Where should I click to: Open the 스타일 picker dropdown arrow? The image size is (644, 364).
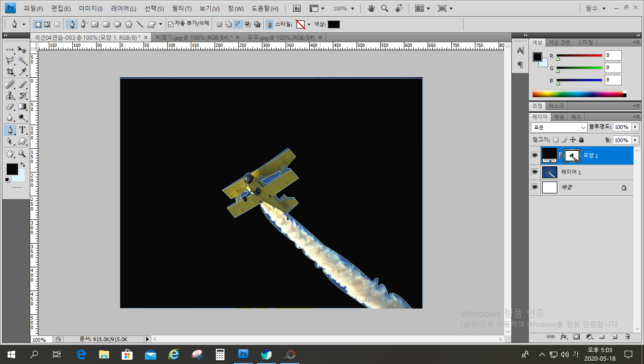[x=309, y=24]
